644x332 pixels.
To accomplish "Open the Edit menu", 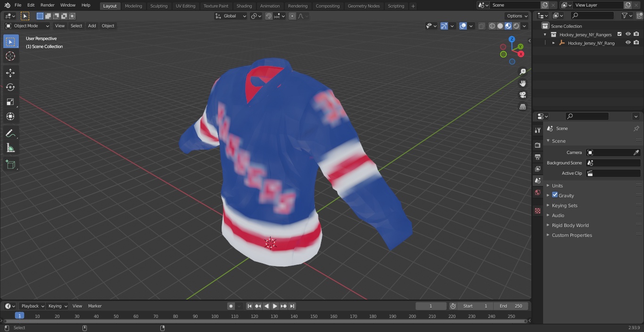I will click(x=31, y=5).
